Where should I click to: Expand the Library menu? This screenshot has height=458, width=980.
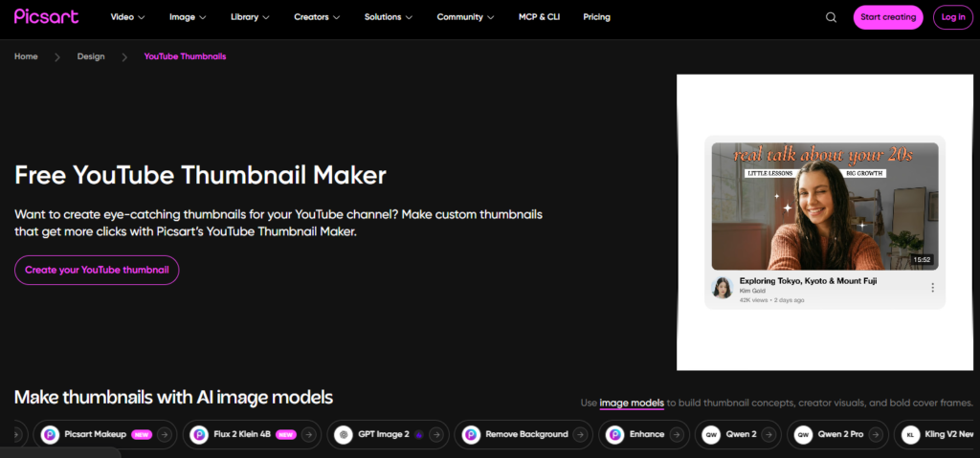[x=250, y=17]
